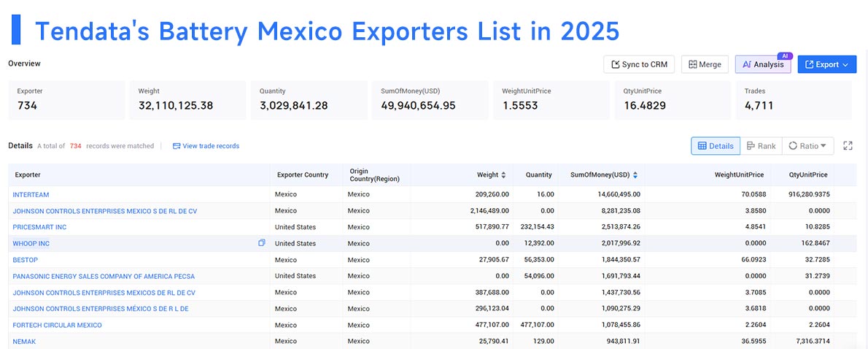
Task: Sort table by SumOfMoney(USD) arrows
Action: [x=635, y=175]
